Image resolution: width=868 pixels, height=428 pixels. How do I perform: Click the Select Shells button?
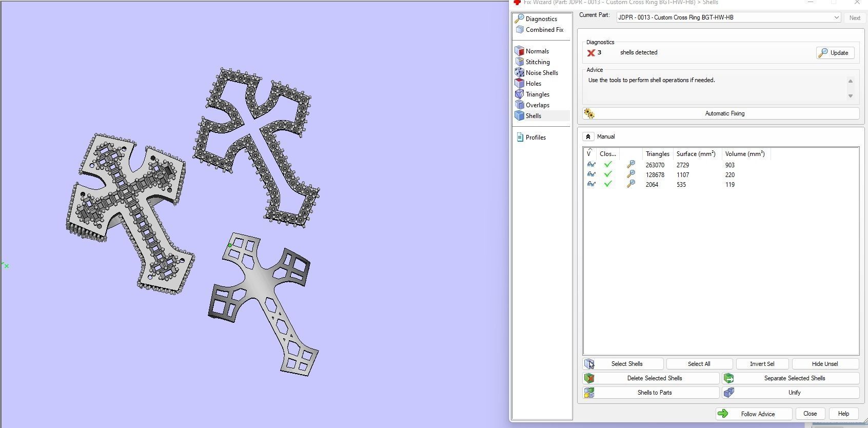coord(623,364)
